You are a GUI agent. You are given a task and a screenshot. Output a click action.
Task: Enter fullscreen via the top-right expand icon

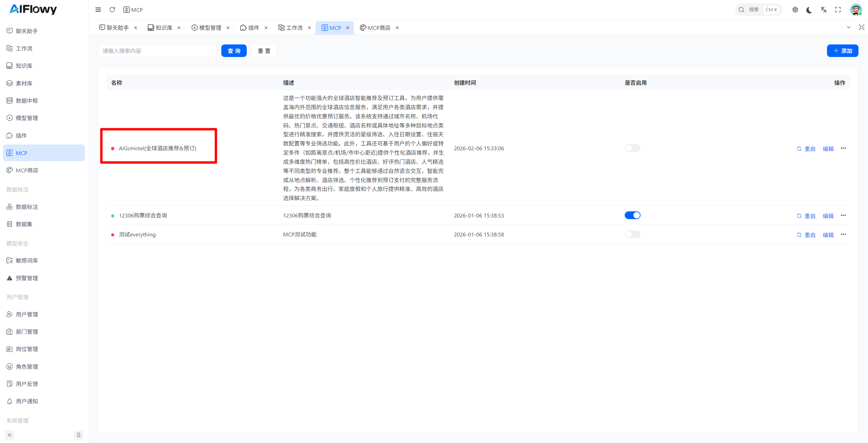point(838,9)
